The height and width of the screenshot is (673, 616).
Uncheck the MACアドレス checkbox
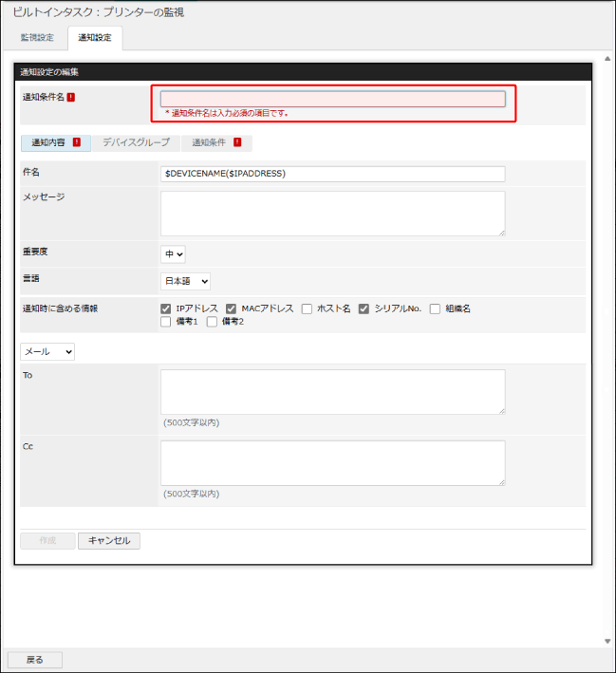(232, 308)
